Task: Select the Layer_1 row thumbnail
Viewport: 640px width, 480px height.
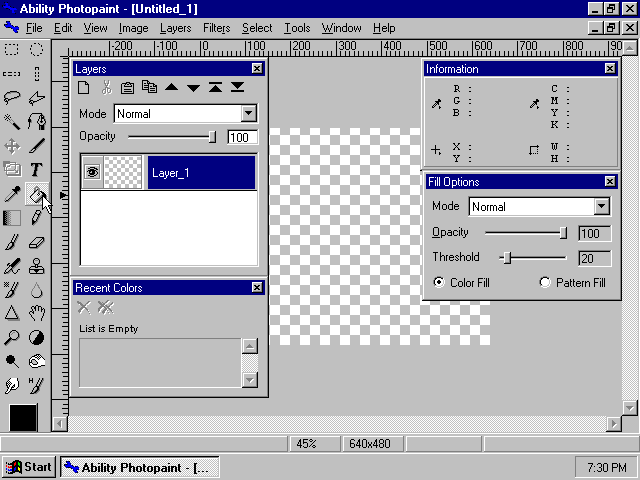Action: pyautogui.click(x=123, y=172)
